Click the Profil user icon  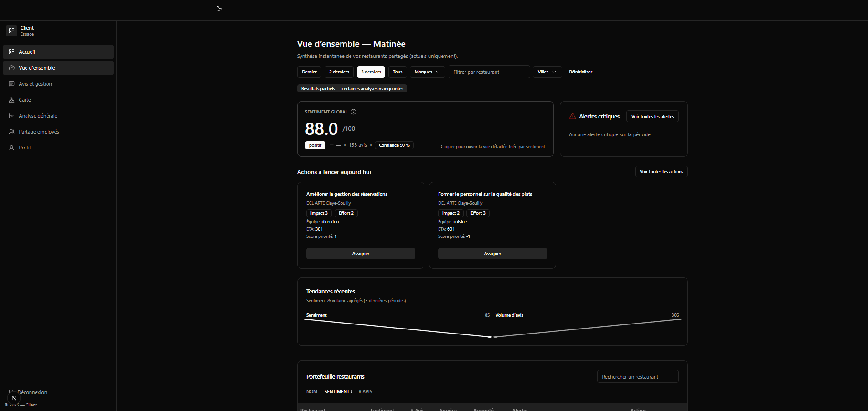click(x=12, y=148)
